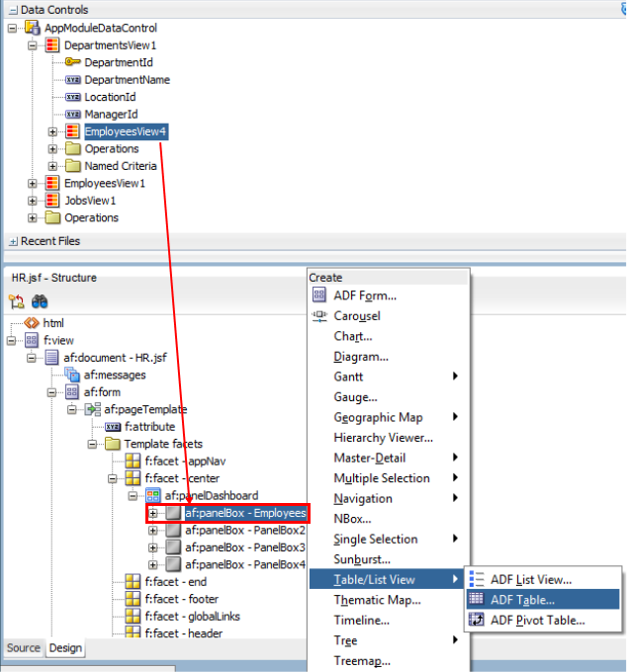627x672 pixels.
Task: Collapse the Data Controls panel
Action: [13, 10]
